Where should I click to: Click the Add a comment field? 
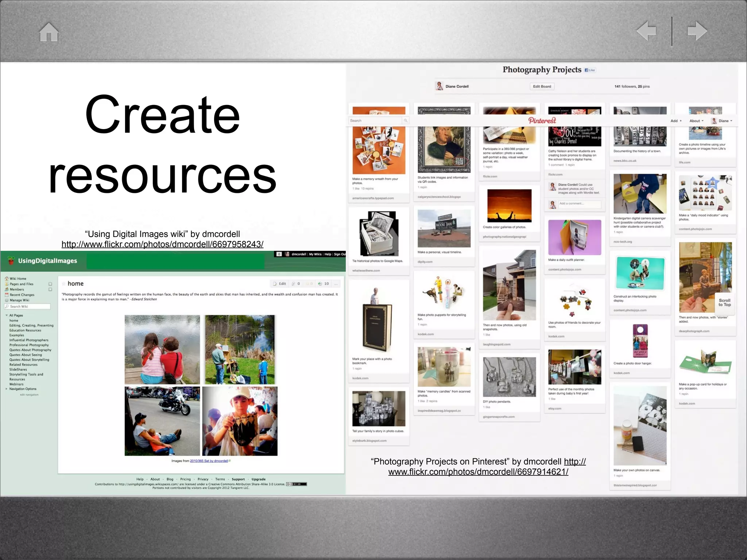pos(580,204)
